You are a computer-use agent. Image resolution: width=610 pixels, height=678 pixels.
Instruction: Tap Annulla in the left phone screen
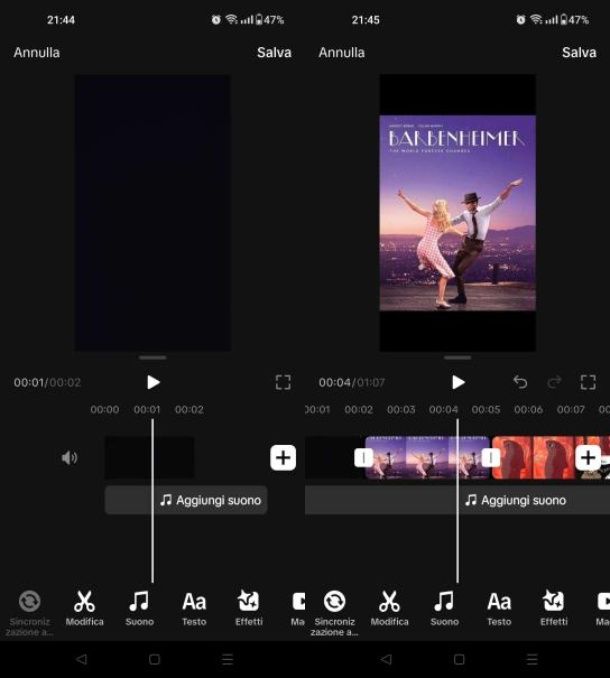[x=37, y=52]
